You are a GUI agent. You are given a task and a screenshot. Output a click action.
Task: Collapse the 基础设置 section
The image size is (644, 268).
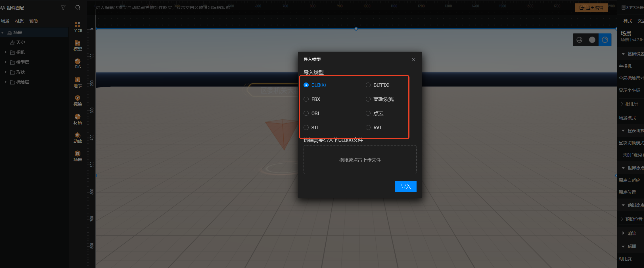tap(623, 54)
